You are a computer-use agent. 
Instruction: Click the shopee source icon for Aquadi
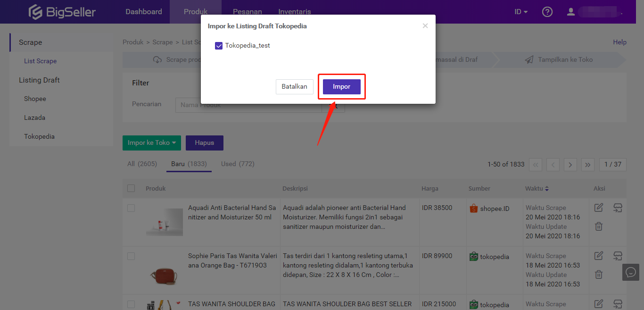tap(474, 208)
